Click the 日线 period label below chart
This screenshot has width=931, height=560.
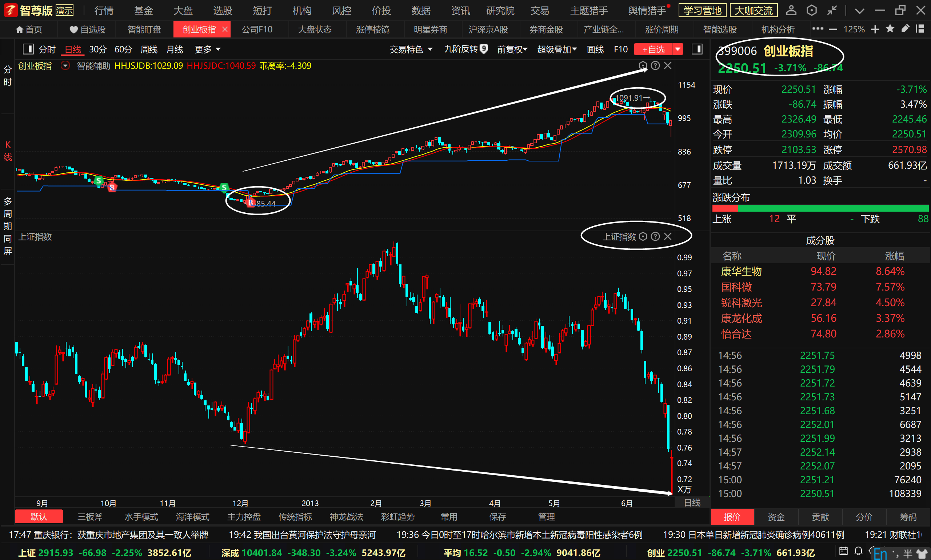692,503
